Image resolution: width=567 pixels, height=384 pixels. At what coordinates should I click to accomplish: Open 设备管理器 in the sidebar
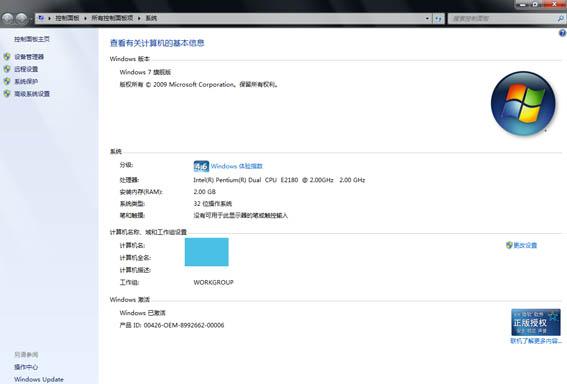[x=29, y=57]
